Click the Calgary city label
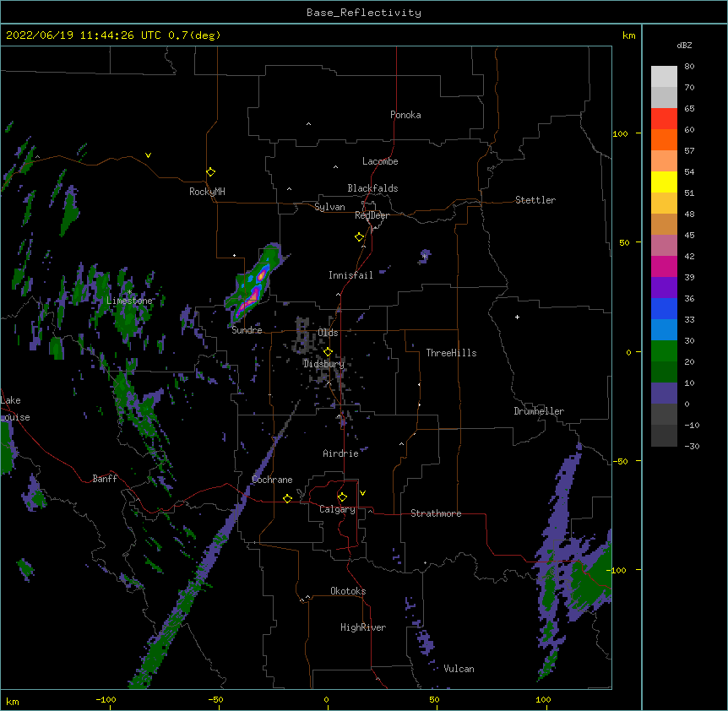This screenshot has height=711, width=728. point(338,509)
